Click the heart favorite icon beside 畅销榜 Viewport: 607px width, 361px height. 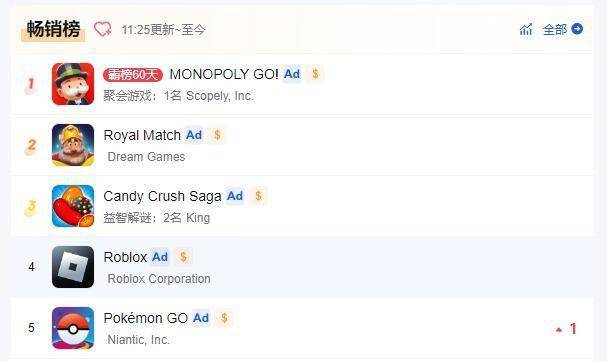coord(103,29)
